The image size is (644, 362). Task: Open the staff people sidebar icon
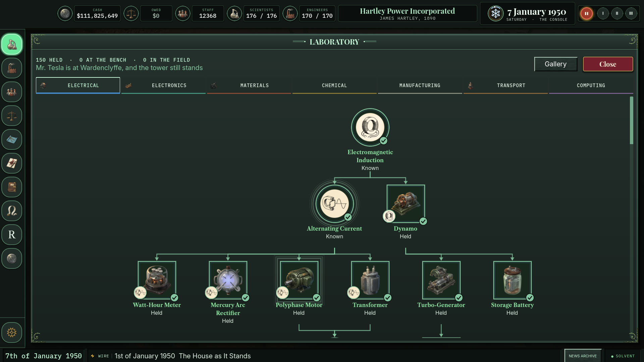pos(12,92)
